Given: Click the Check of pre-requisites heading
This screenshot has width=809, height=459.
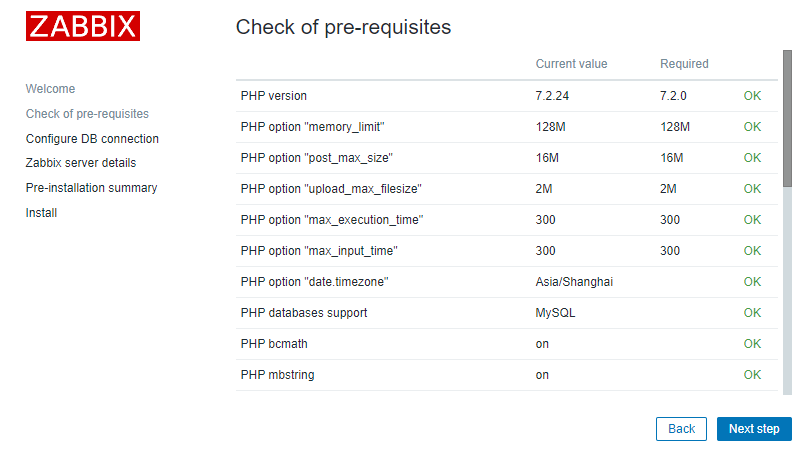Looking at the screenshot, I should point(343,27).
